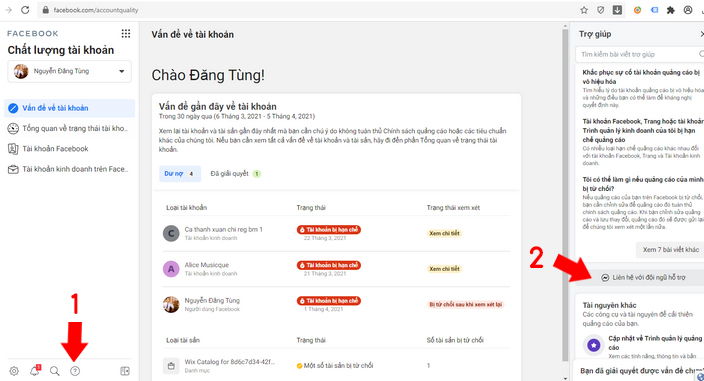Click the help article search field
The height and width of the screenshot is (381, 704).
point(640,54)
